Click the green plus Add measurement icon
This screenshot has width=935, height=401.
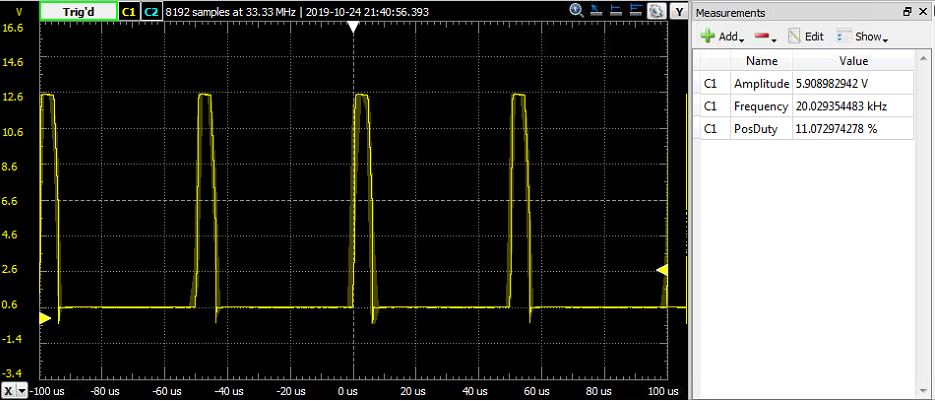click(x=708, y=36)
